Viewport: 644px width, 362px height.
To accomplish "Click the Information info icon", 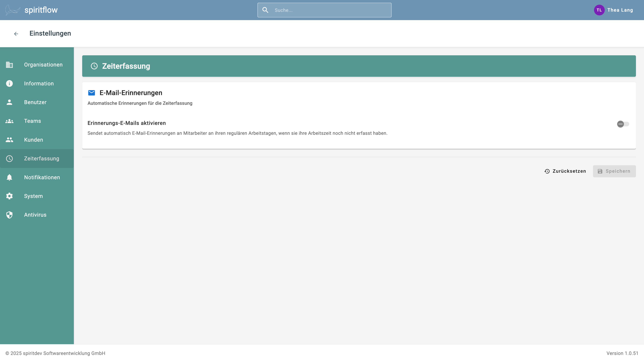I will pos(10,83).
